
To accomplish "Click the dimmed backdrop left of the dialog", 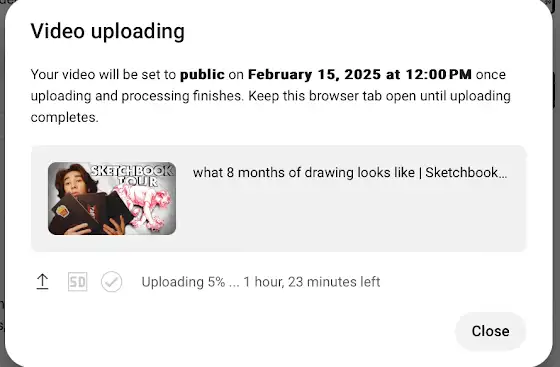I will click(x=2, y=179).
